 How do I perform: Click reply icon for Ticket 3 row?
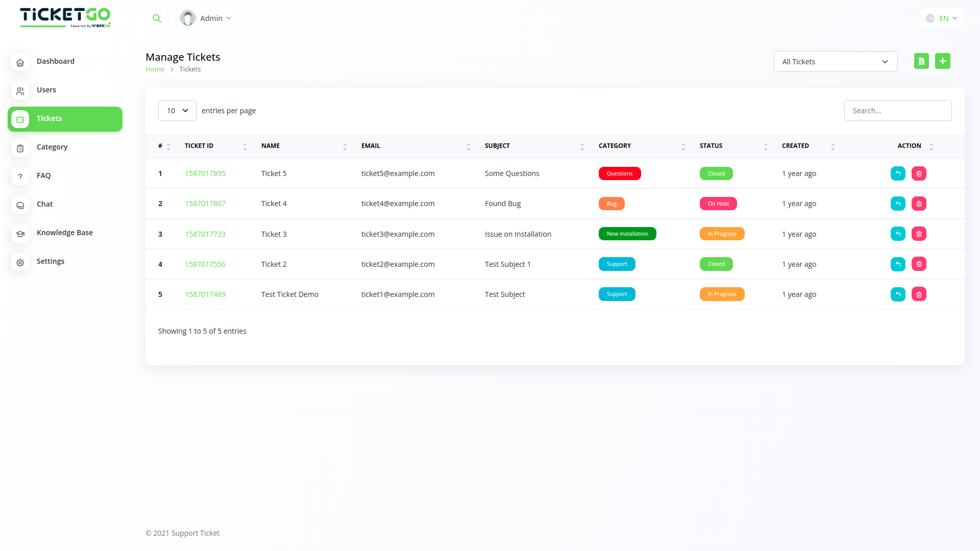pos(898,234)
